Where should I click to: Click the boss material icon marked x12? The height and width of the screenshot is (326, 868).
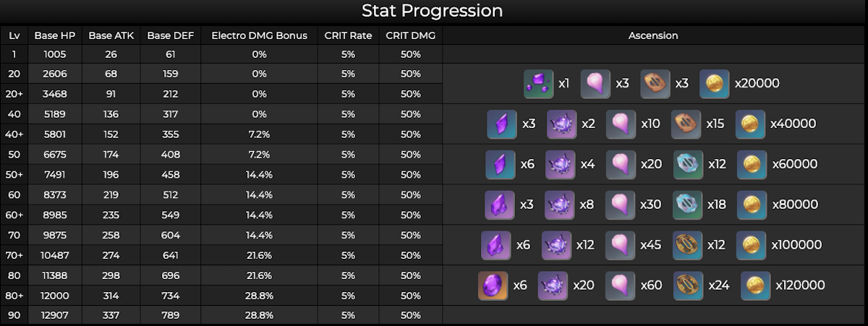coord(556,246)
